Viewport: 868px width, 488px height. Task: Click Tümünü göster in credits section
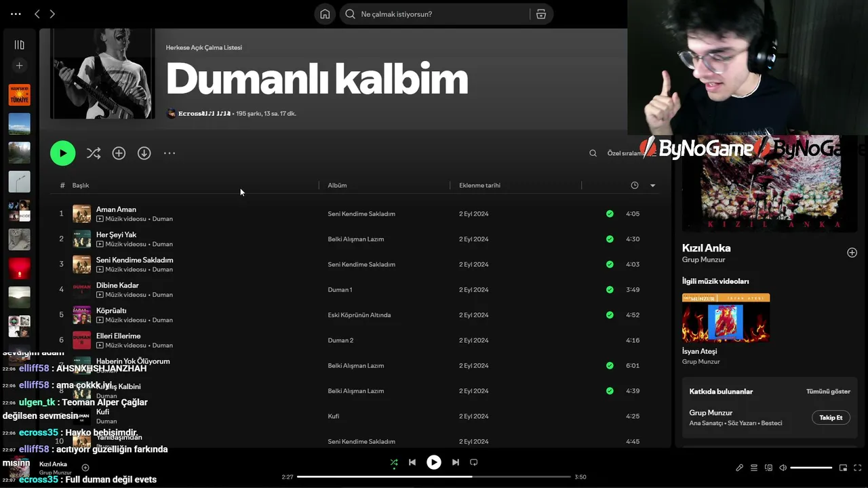click(828, 391)
